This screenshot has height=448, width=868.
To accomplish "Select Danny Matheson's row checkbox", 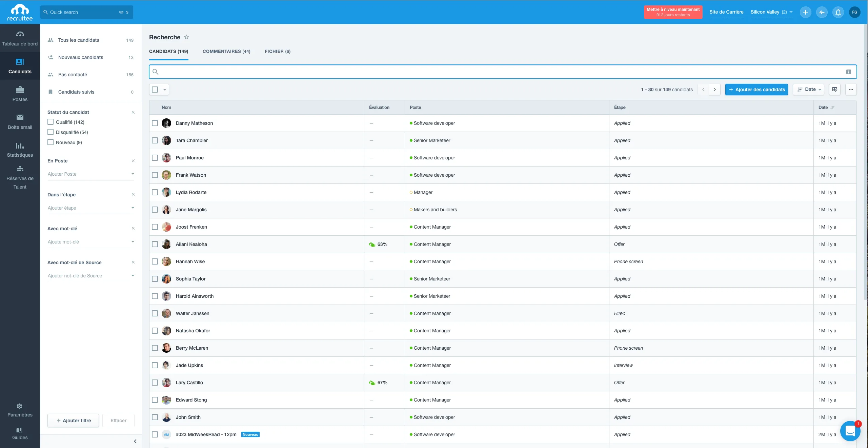I will [155, 123].
